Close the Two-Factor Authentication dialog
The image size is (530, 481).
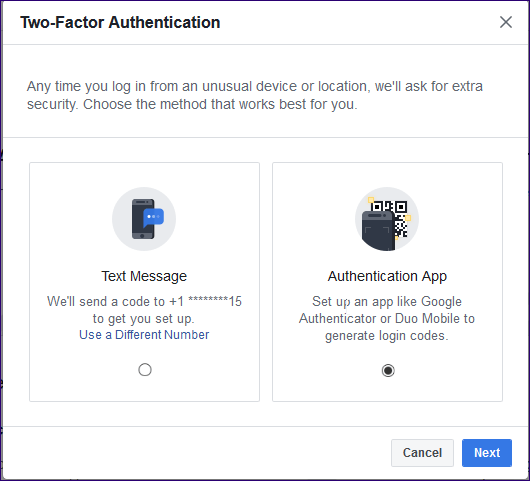click(506, 22)
